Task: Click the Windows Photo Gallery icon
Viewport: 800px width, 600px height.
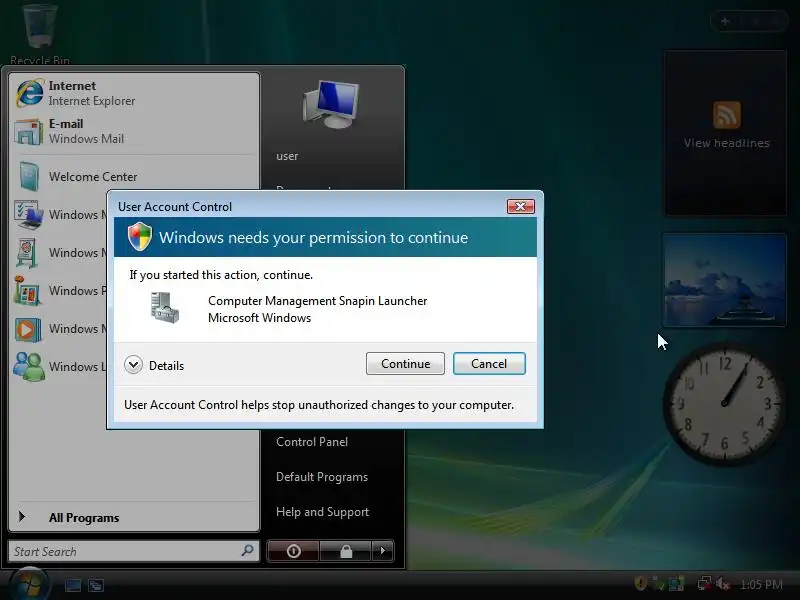Action: point(28,291)
